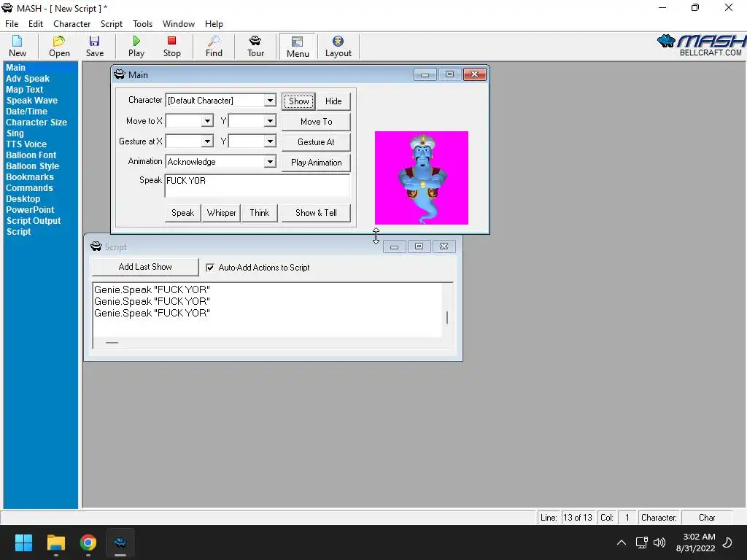
Task: Click the Gesture At button
Action: click(317, 142)
